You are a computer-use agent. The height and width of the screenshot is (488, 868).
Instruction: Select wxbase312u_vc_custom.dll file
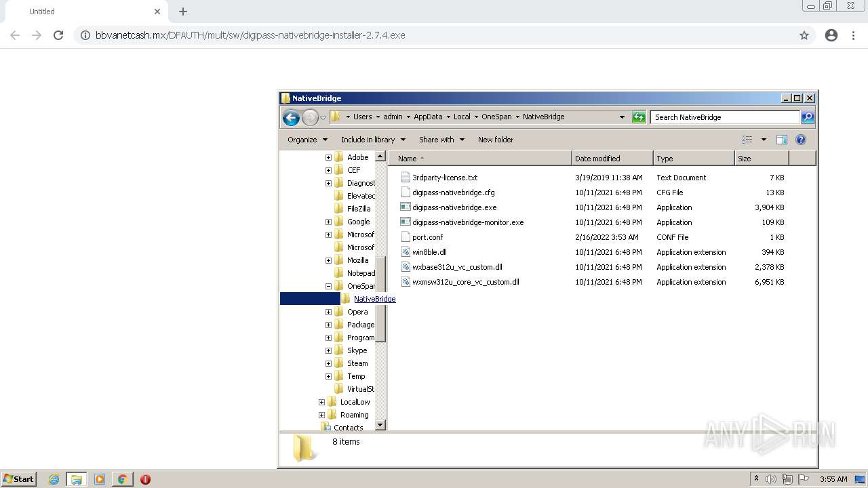tap(457, 267)
